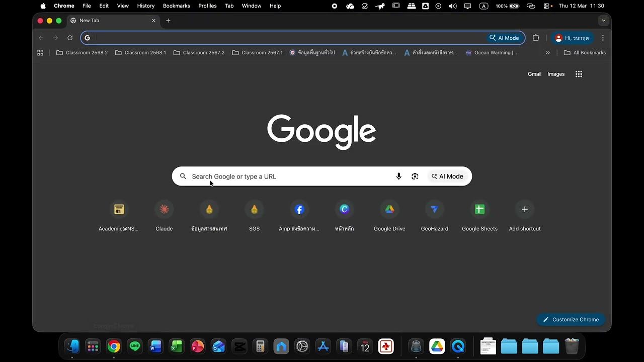Open the Trash in the Dock
The image size is (644, 362).
(572, 346)
